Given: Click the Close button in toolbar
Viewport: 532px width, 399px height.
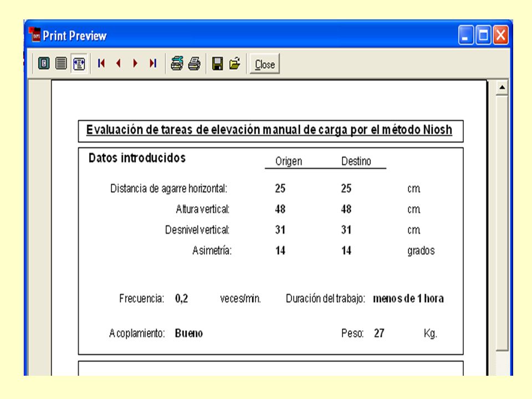Looking at the screenshot, I should (265, 64).
